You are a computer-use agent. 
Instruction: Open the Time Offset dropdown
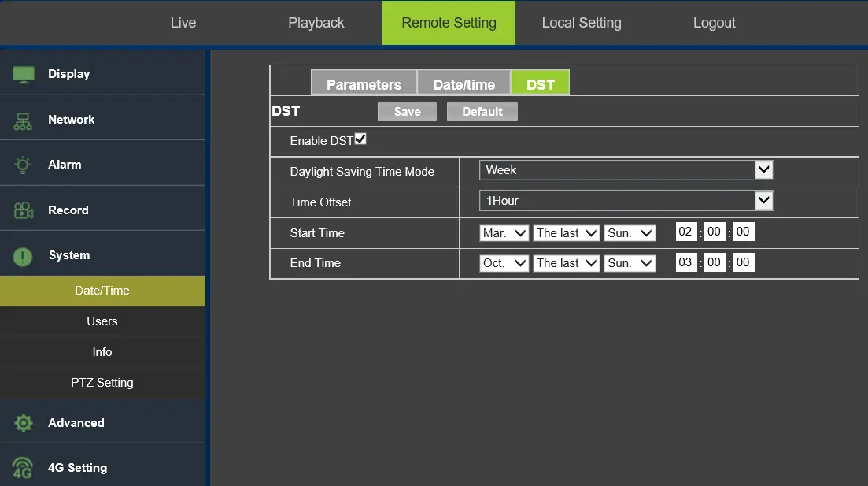[x=626, y=201]
